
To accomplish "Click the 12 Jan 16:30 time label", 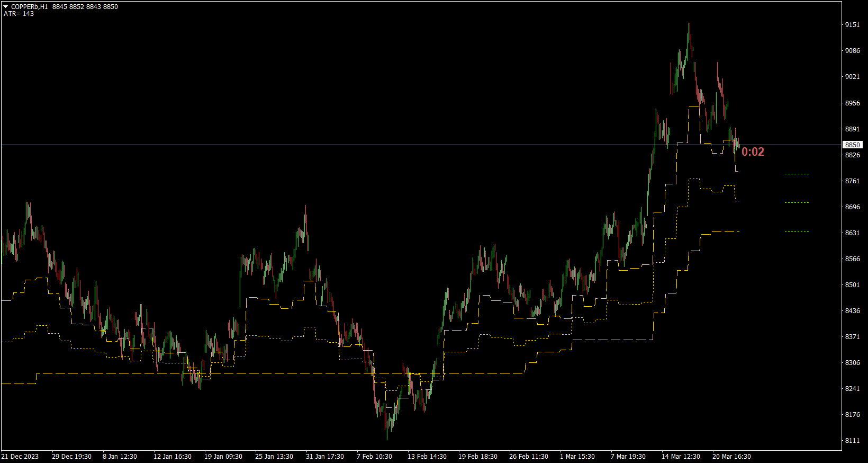I will tap(173, 457).
